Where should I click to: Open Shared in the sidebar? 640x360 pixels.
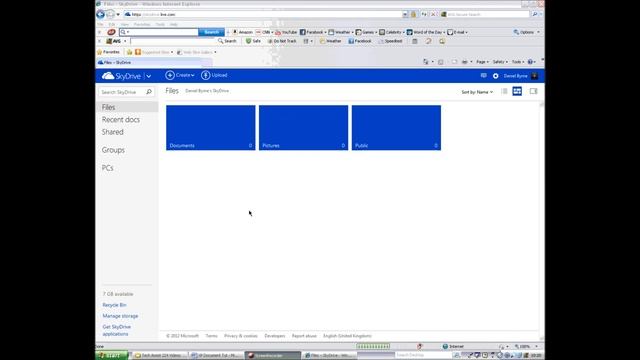[113, 132]
